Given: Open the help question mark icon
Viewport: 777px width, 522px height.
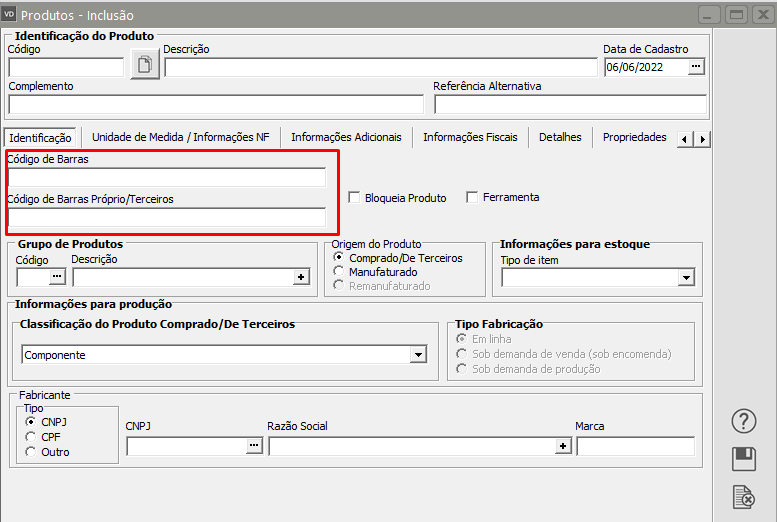Looking at the screenshot, I should pyautogui.click(x=743, y=420).
